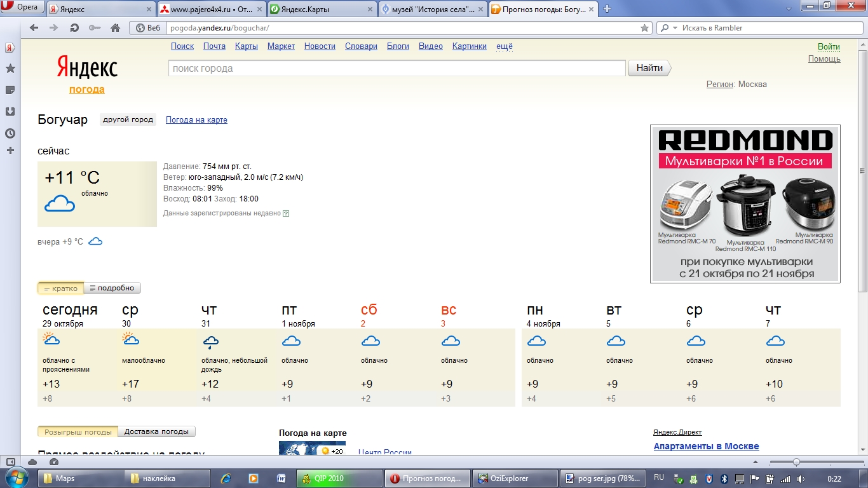This screenshot has width=868, height=488.
Task: Open the Yandex panel in Opera's sidebar
Action: click(x=10, y=48)
